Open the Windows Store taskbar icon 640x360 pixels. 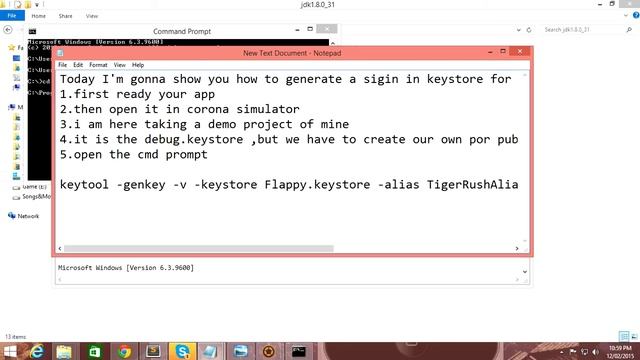94,351
